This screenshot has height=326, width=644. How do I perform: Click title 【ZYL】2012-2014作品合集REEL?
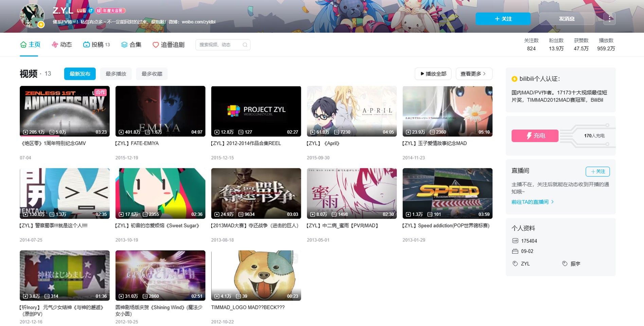click(x=246, y=143)
